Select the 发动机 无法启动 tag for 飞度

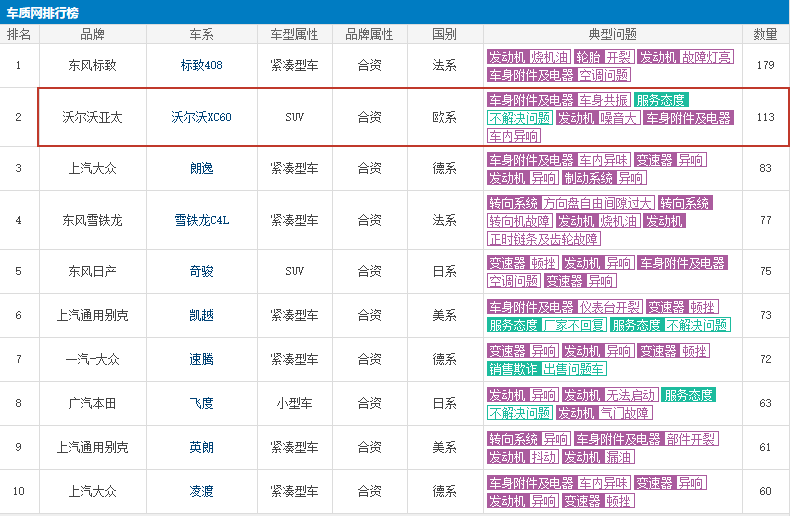[x=610, y=395]
